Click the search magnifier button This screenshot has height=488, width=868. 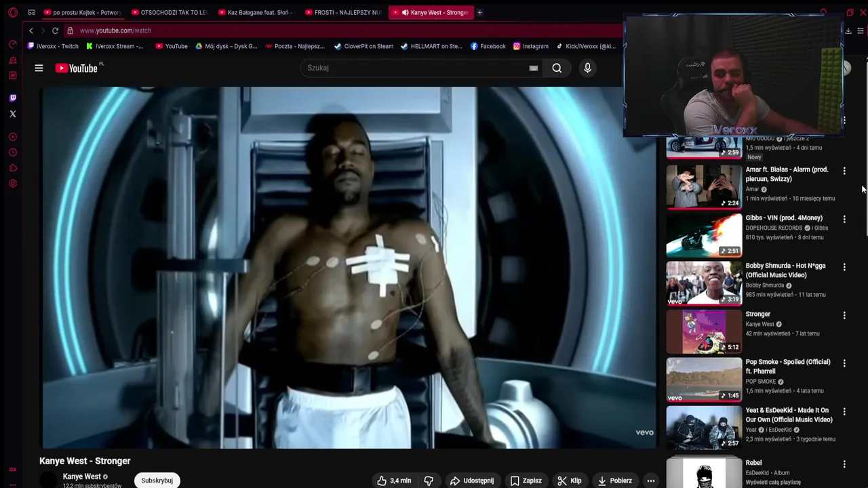pos(557,68)
